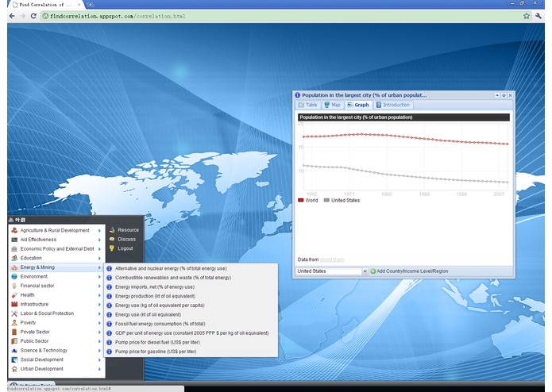The width and height of the screenshot is (552, 392).
Task: Click the Science & Technology icon
Action: pos(14,351)
